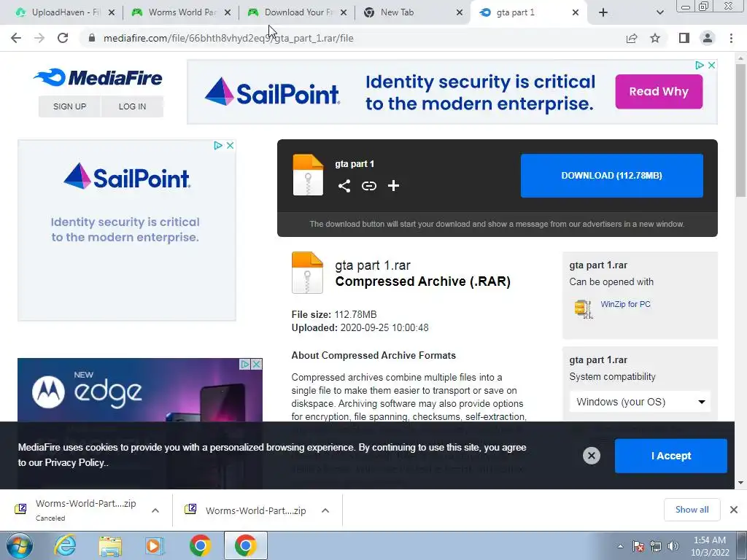Open a new tab with plus button

603,12
